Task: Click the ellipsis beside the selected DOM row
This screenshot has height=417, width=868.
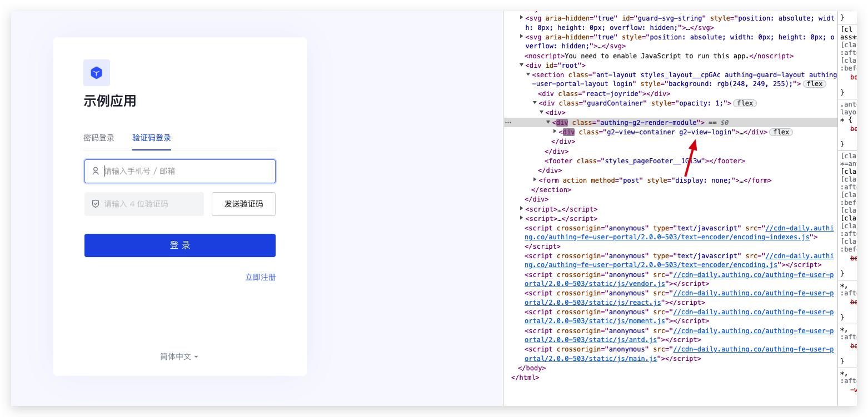Action: (508, 122)
